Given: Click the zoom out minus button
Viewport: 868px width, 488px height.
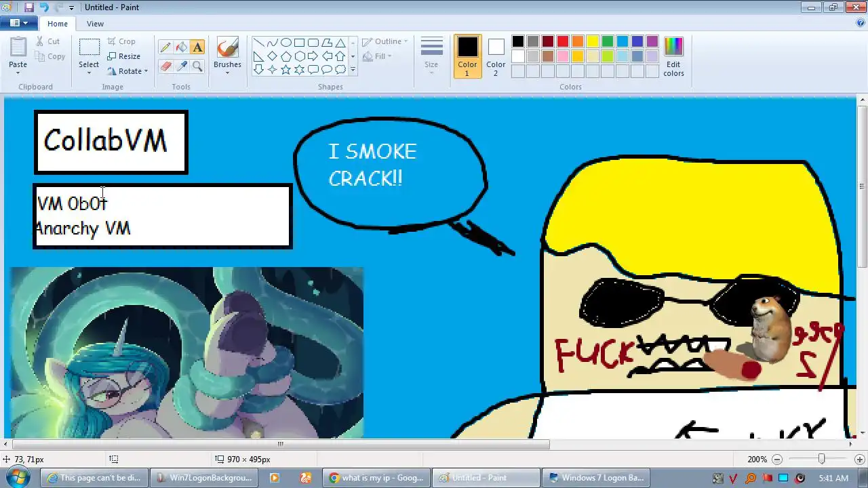Looking at the screenshot, I should coord(777,459).
